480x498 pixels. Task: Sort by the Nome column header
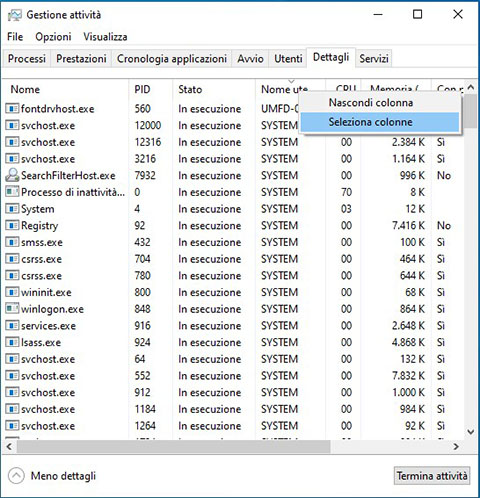pos(66,89)
